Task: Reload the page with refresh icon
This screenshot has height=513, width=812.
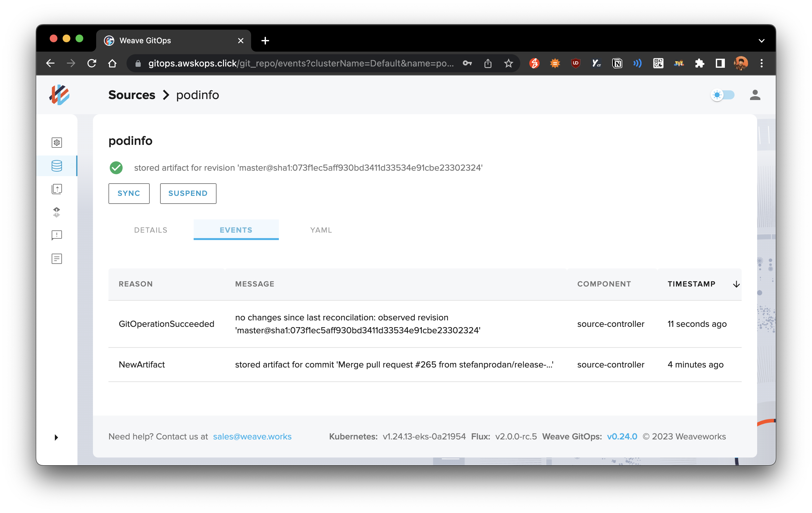Action: [x=92, y=63]
